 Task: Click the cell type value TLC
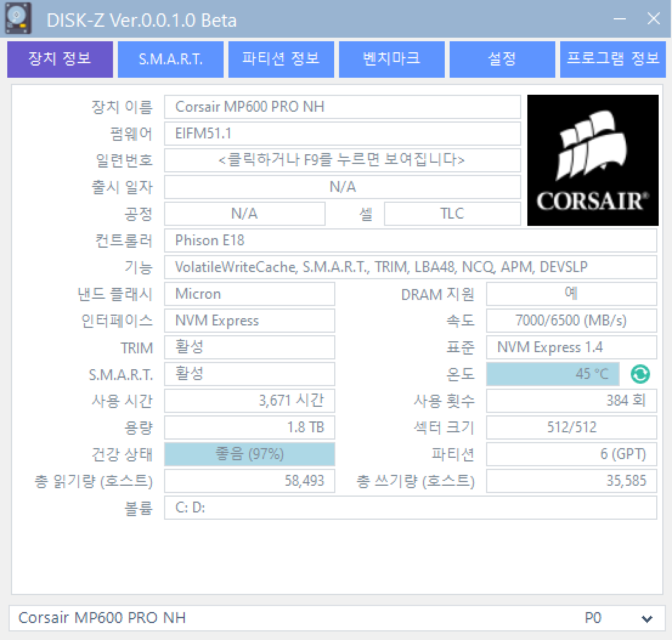453,214
